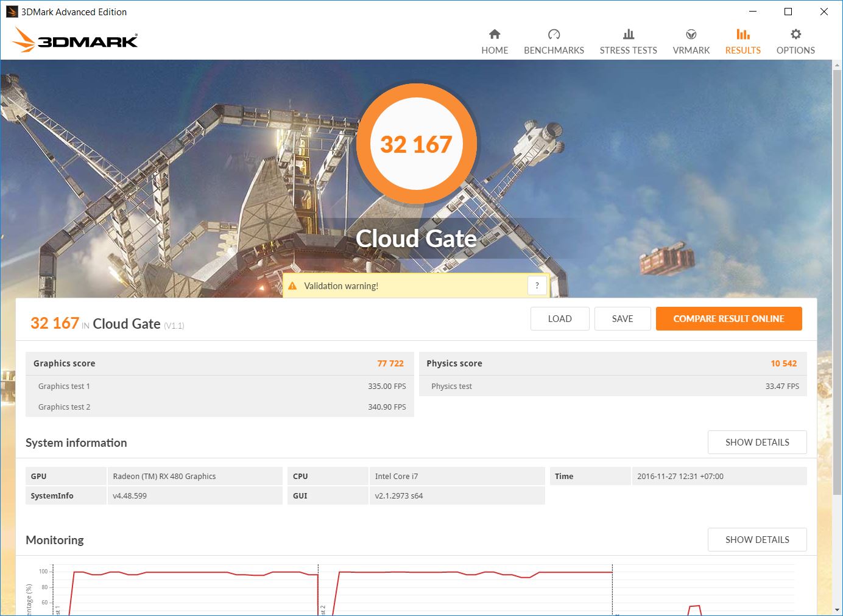The image size is (843, 616).
Task: Switch to the STRESS TESTS tab
Action: click(x=628, y=51)
